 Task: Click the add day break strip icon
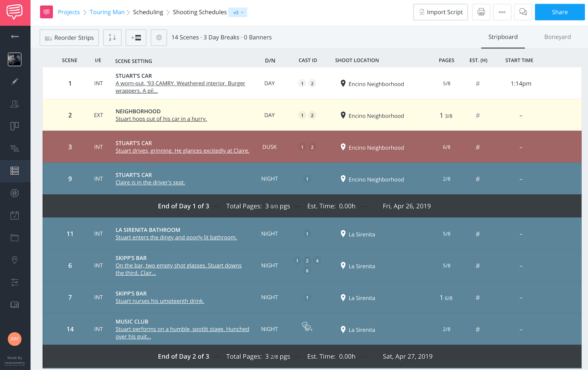(x=136, y=37)
